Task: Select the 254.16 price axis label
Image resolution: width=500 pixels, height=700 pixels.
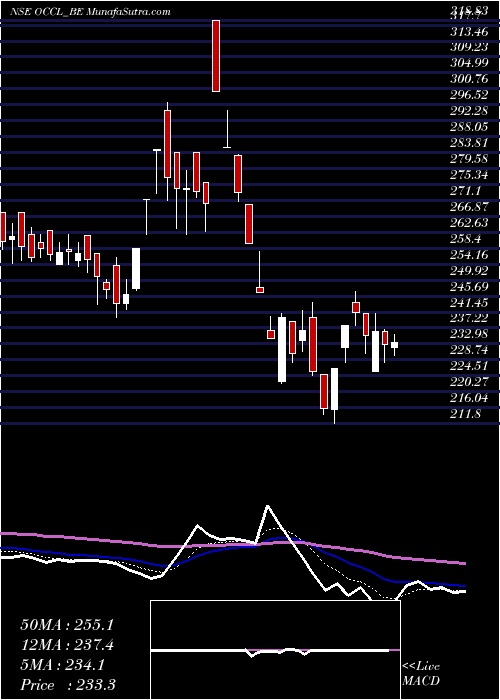Action: (x=469, y=254)
